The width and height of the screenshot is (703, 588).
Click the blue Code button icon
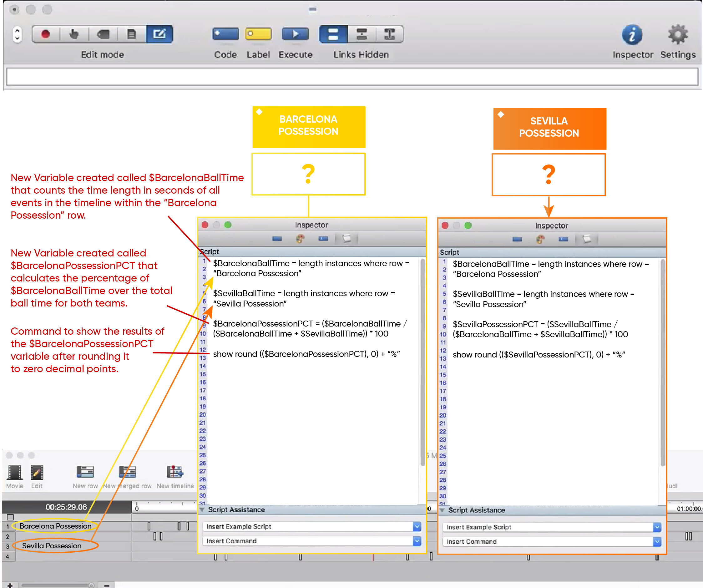(225, 34)
